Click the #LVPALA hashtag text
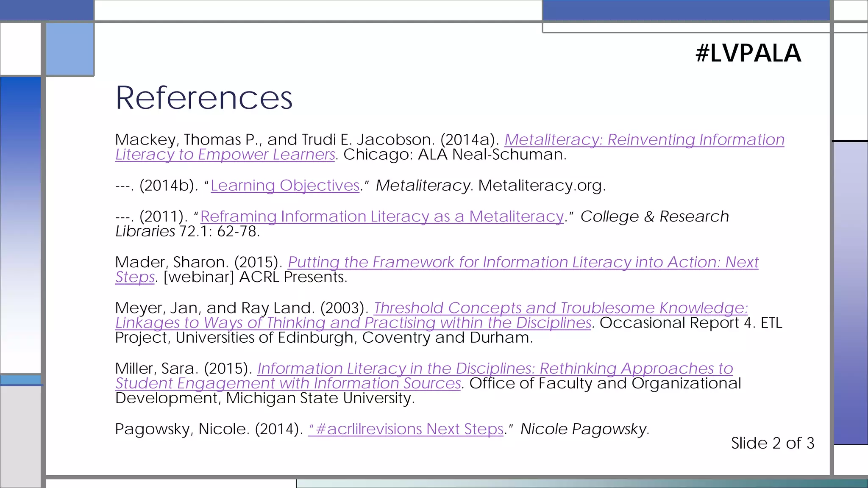This screenshot has width=868, height=488. pyautogui.click(x=748, y=53)
